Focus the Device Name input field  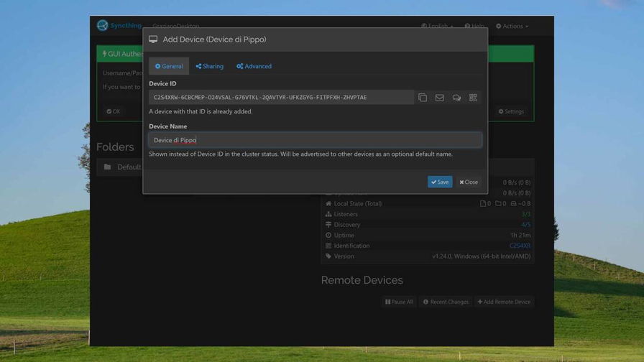point(315,140)
